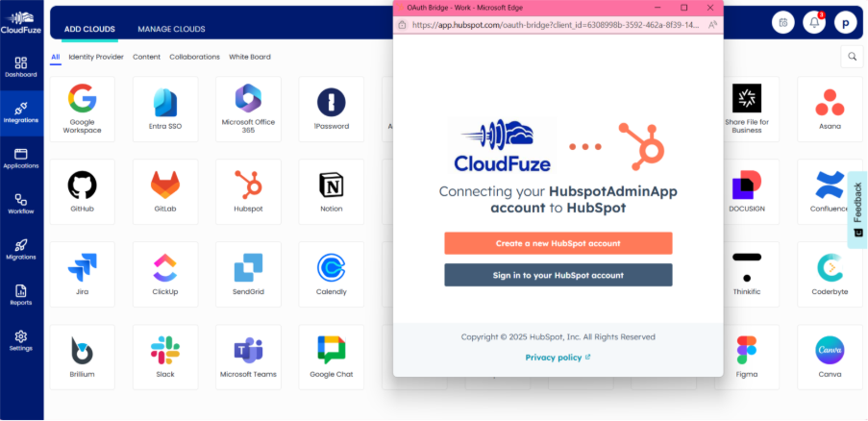Open the Dashboard sidebar icon
868x421 pixels.
[x=21, y=67]
